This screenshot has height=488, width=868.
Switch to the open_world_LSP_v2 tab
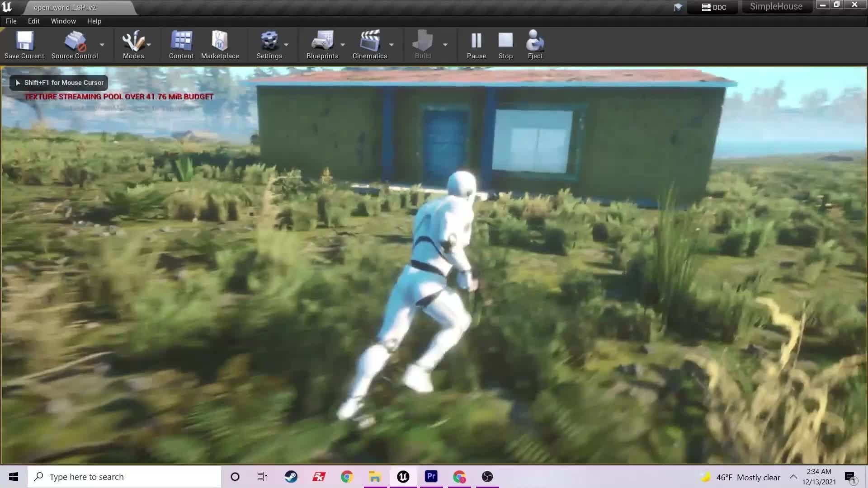65,8
